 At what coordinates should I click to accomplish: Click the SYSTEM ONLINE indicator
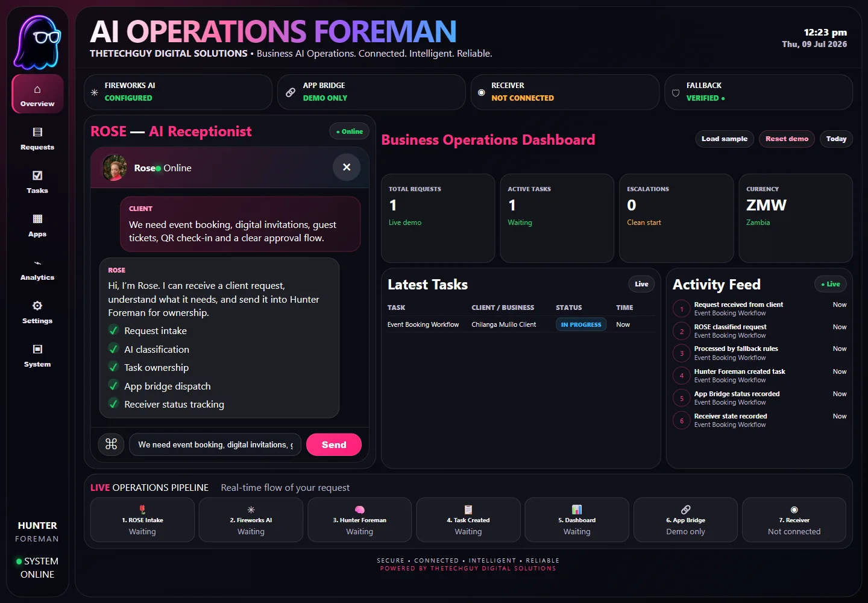tap(37, 567)
